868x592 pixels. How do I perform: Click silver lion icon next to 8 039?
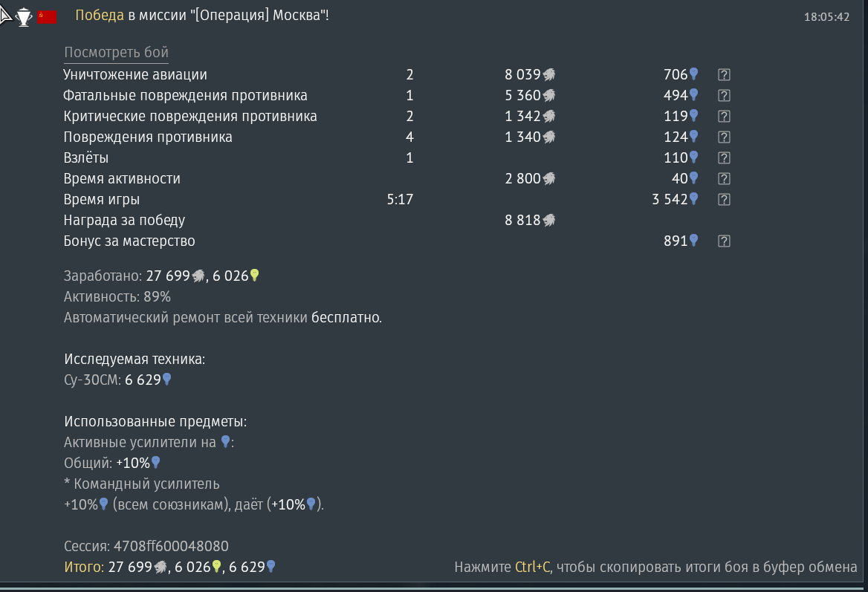pyautogui.click(x=549, y=75)
